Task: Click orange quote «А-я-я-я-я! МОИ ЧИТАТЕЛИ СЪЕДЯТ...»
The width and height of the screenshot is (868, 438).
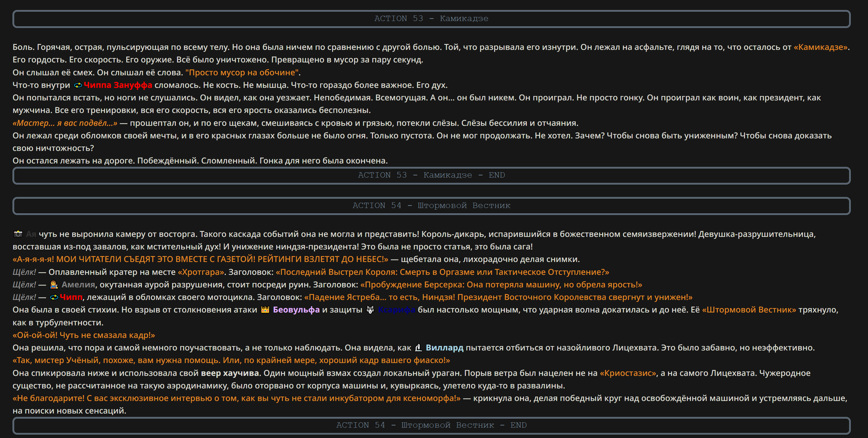Action: pyautogui.click(x=201, y=259)
